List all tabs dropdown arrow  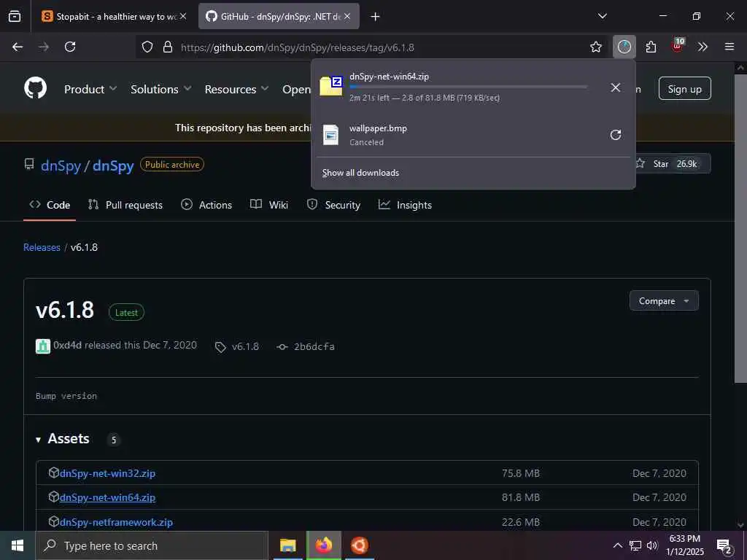point(603,16)
